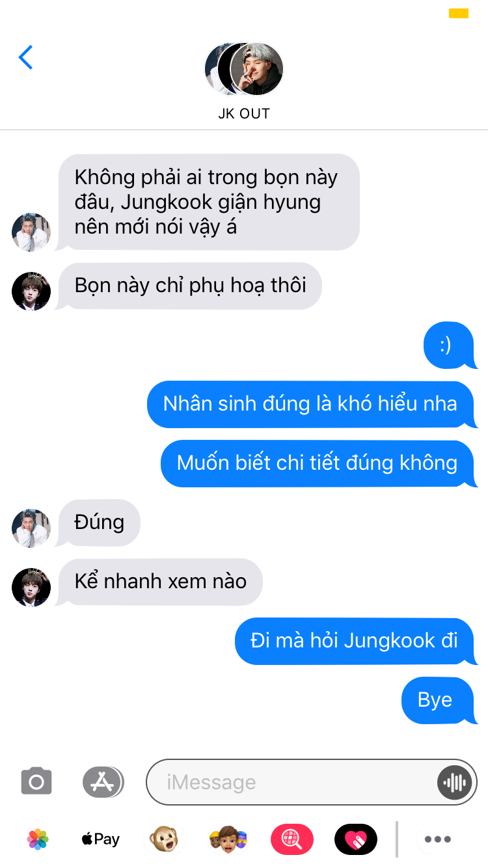Image resolution: width=488 pixels, height=868 pixels.
Task: Open the App Store apps drawer icon
Action: click(x=103, y=781)
